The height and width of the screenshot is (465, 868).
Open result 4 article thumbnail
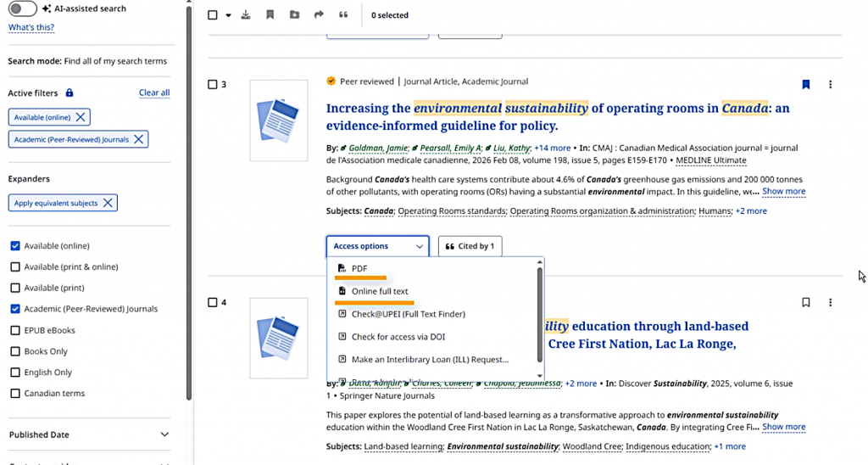(x=278, y=338)
